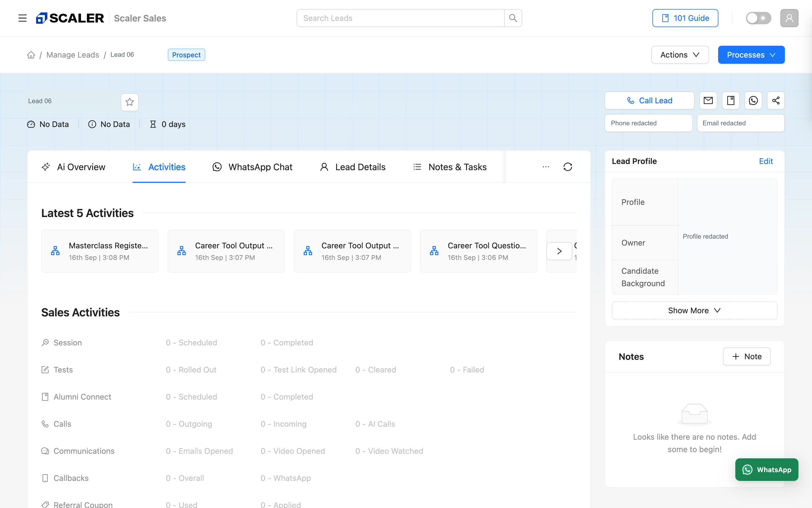The width and height of the screenshot is (812, 508).
Task: Open the Lead Details tab
Action: click(x=353, y=167)
